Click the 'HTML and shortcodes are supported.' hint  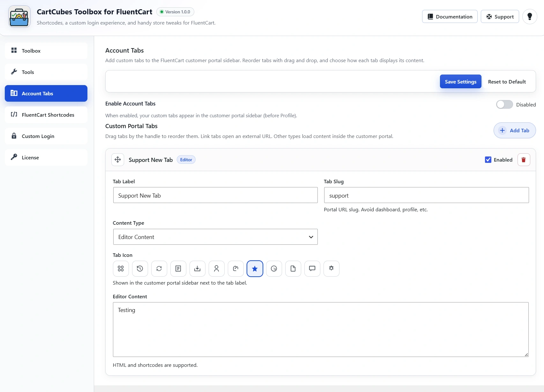click(155, 365)
